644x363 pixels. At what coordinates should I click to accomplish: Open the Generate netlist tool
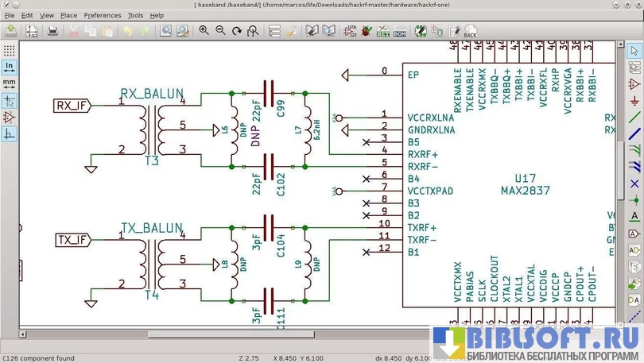click(382, 31)
